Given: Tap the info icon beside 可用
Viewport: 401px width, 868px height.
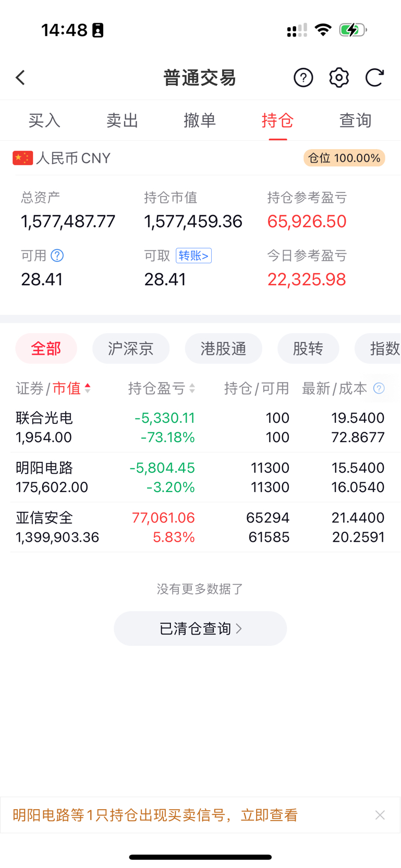Looking at the screenshot, I should click(57, 255).
